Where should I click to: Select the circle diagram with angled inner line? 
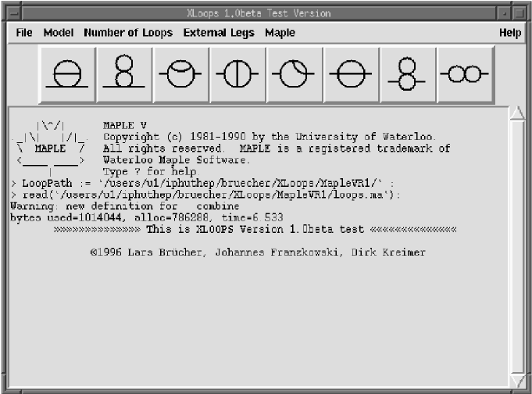tap(294, 74)
